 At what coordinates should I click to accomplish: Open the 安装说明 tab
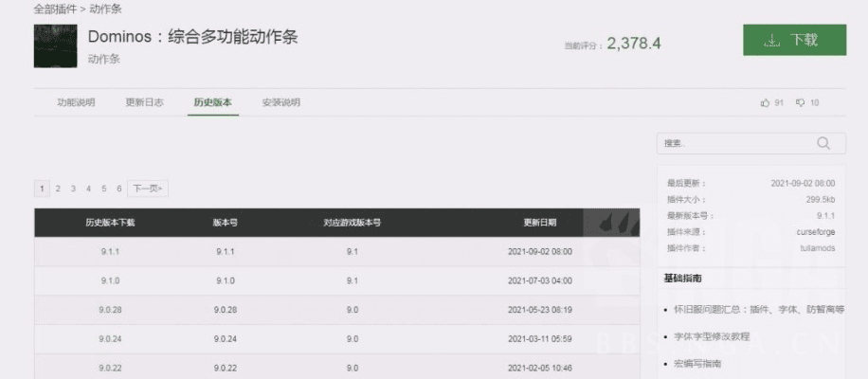(280, 102)
